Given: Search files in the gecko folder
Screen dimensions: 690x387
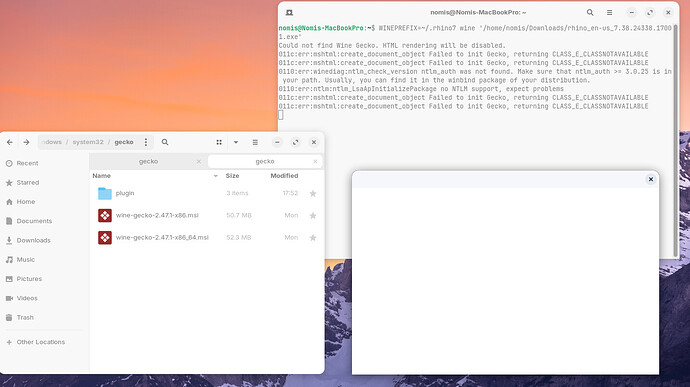Looking at the screenshot, I should pos(165,142).
